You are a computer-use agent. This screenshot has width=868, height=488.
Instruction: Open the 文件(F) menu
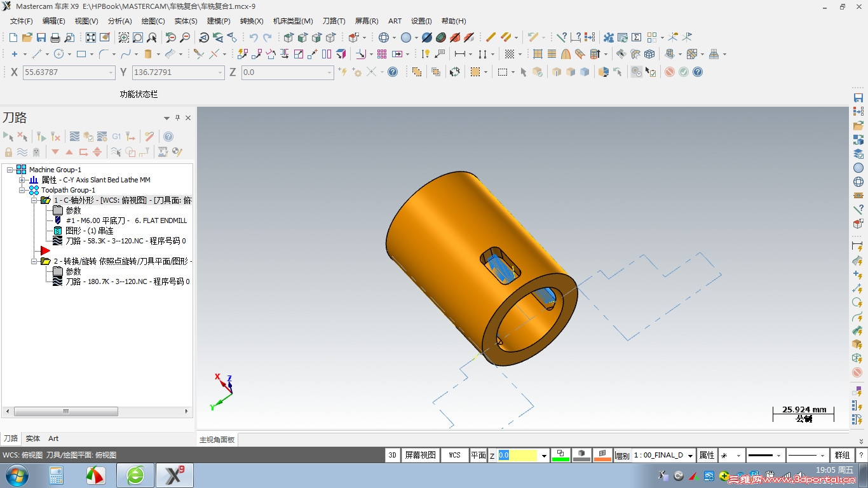coord(21,21)
